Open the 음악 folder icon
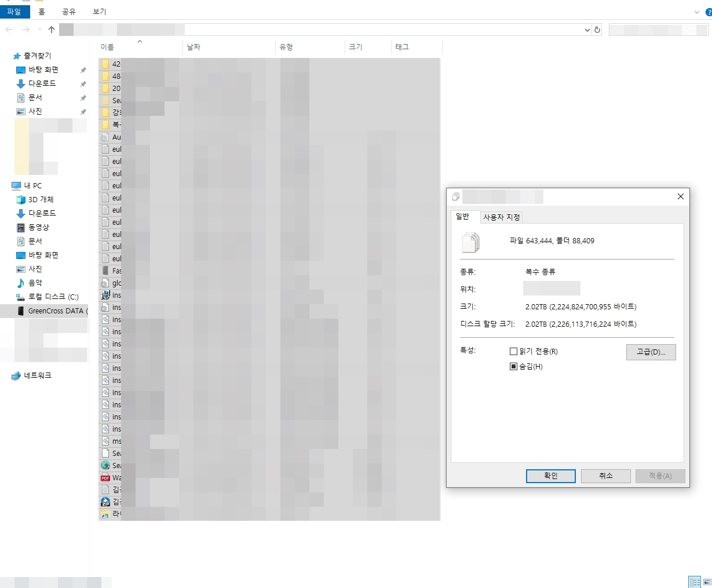Screen dimensions: 712x588 coord(21,283)
